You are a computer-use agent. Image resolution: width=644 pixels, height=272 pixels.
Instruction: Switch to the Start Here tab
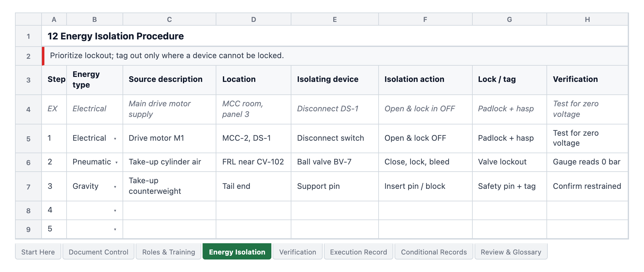coord(38,252)
